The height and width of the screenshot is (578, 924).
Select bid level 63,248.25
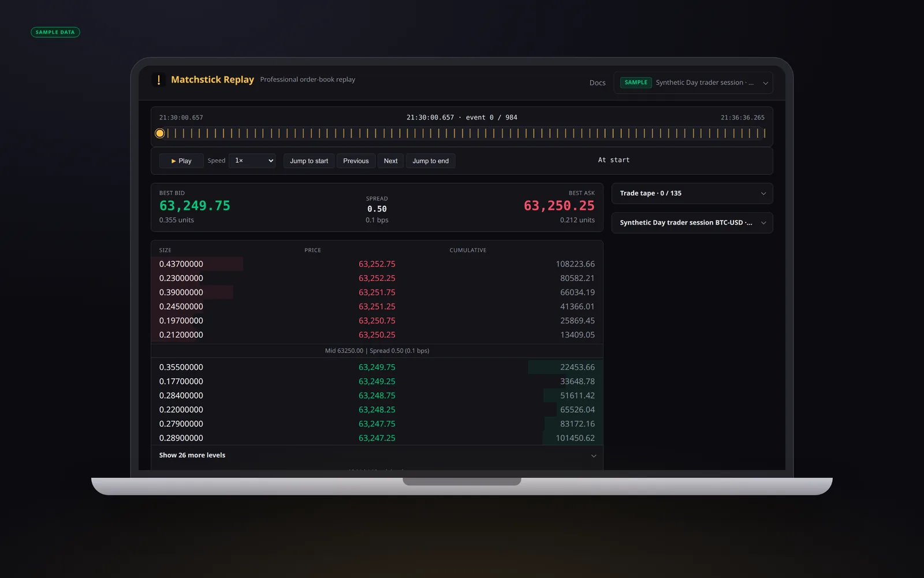point(377,410)
